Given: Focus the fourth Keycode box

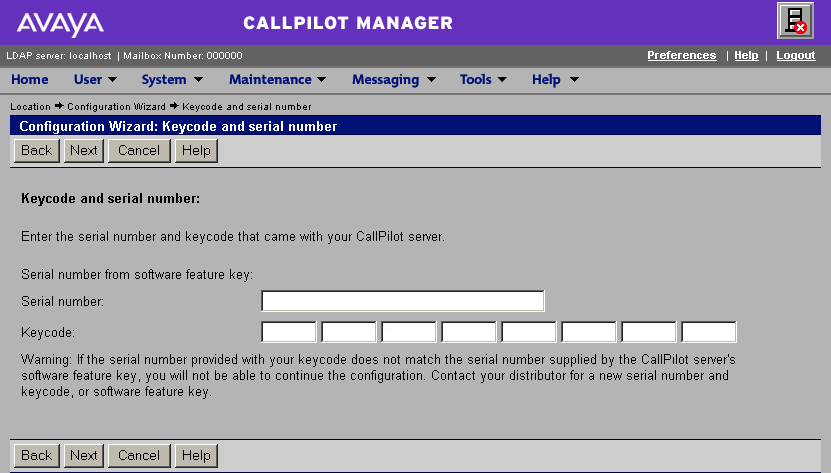Looking at the screenshot, I should pos(468,332).
